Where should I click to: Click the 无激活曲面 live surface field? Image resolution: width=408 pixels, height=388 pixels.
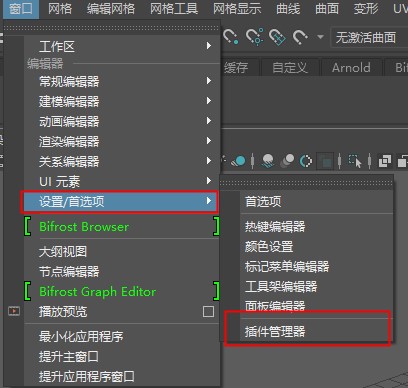369,37
